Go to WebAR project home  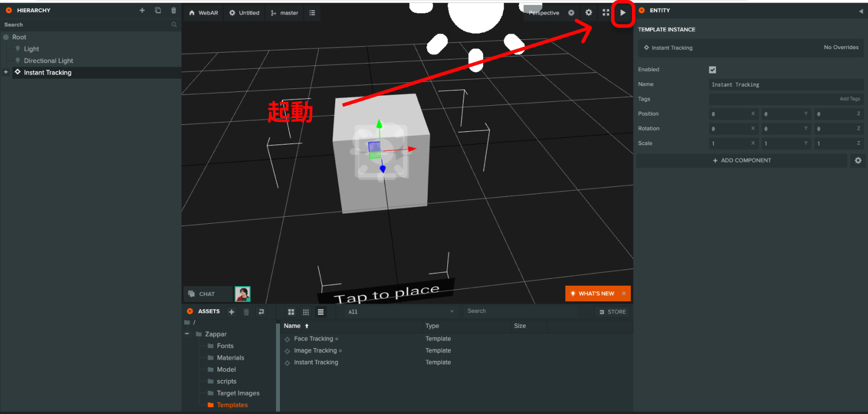pos(204,13)
